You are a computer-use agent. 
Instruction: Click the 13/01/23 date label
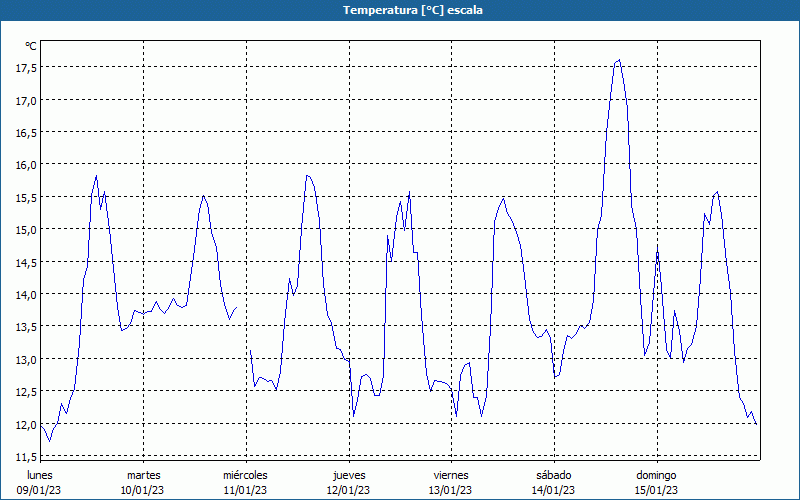pos(451,490)
